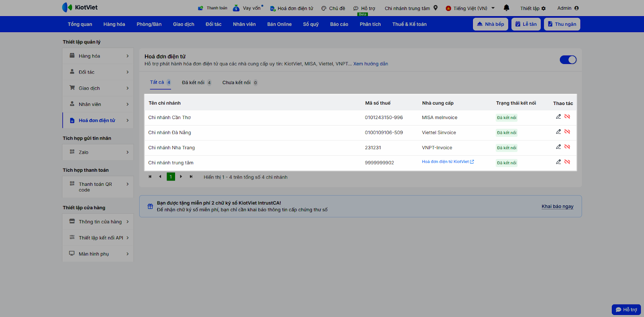The height and width of the screenshot is (317, 644).
Task: Go to the last page of branches
Action: pyautogui.click(x=191, y=177)
